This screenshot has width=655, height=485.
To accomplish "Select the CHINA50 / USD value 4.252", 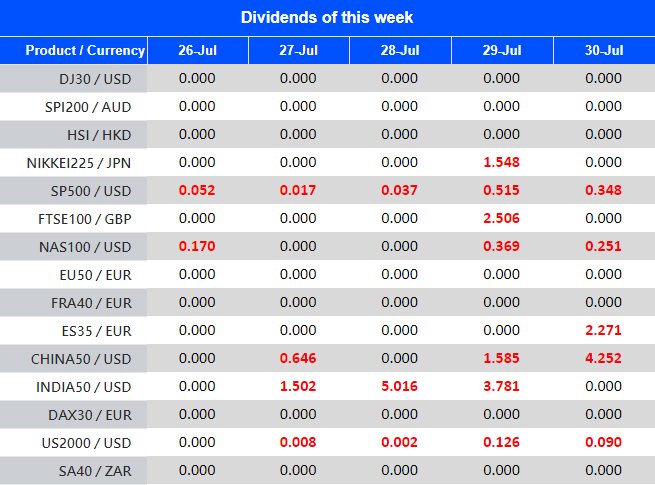I will pyautogui.click(x=603, y=358).
